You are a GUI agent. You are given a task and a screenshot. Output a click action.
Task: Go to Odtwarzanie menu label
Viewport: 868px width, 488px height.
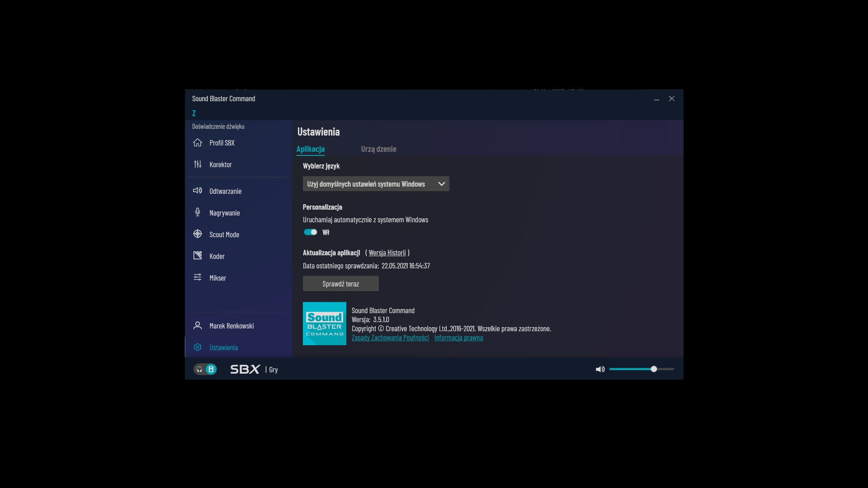[226, 191]
